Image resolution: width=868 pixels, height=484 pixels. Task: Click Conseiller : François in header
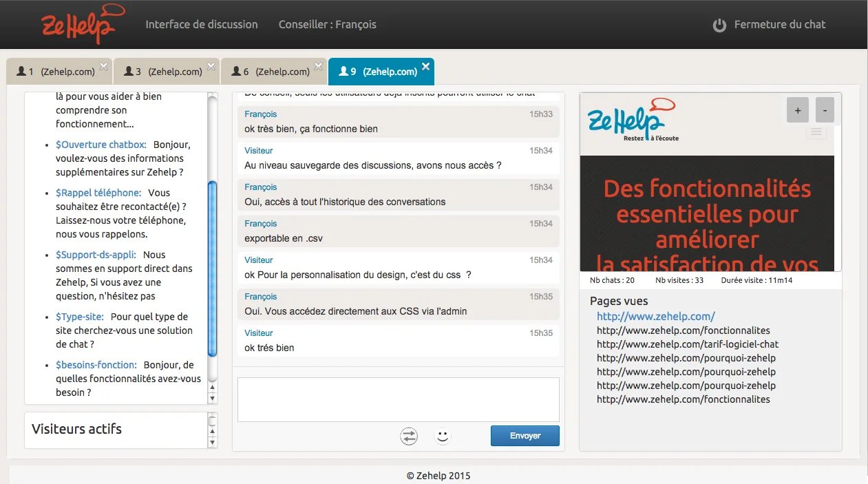click(x=328, y=24)
